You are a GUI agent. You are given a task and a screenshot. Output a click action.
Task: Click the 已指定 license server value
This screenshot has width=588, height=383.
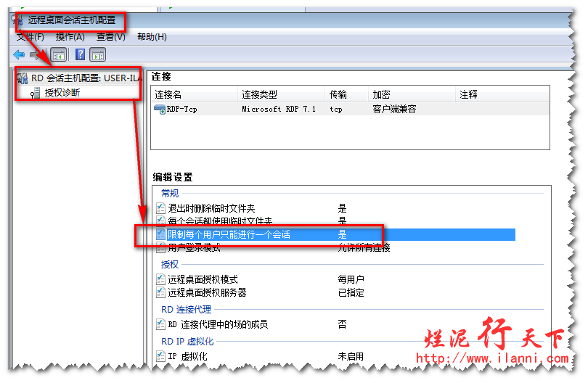tap(351, 292)
